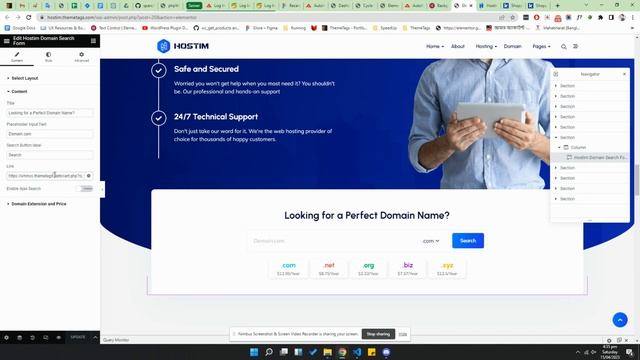The height and width of the screenshot is (360, 640).
Task: Go back in the browser
Action: (7, 18)
